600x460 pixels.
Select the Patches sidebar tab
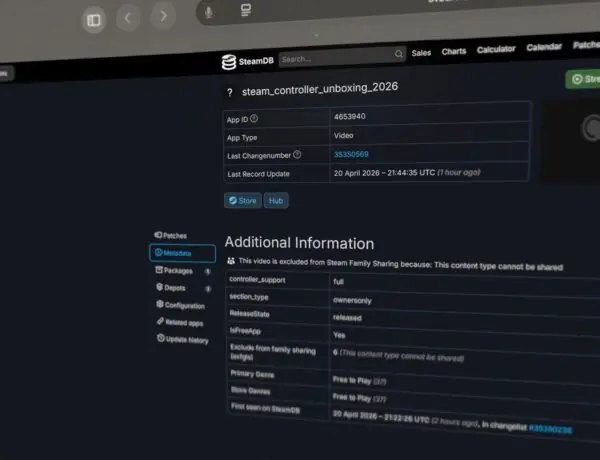click(171, 235)
